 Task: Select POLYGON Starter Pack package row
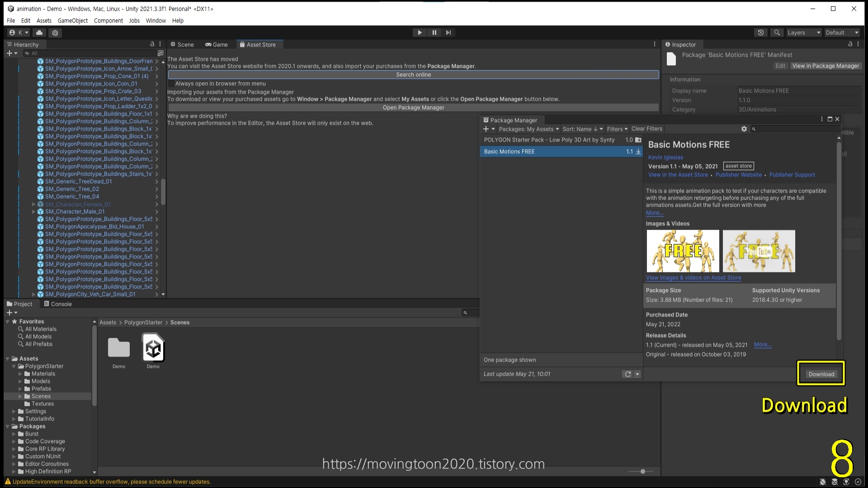coord(561,140)
